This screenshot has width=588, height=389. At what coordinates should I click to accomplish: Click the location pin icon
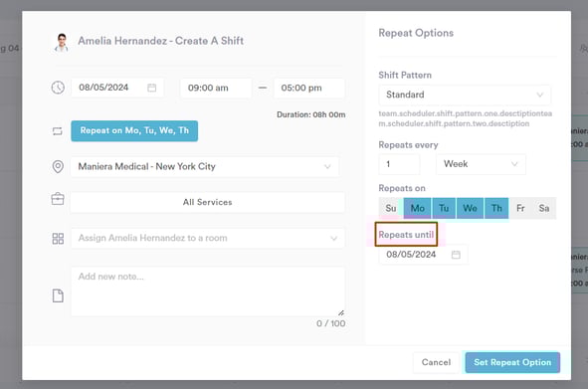(x=58, y=166)
